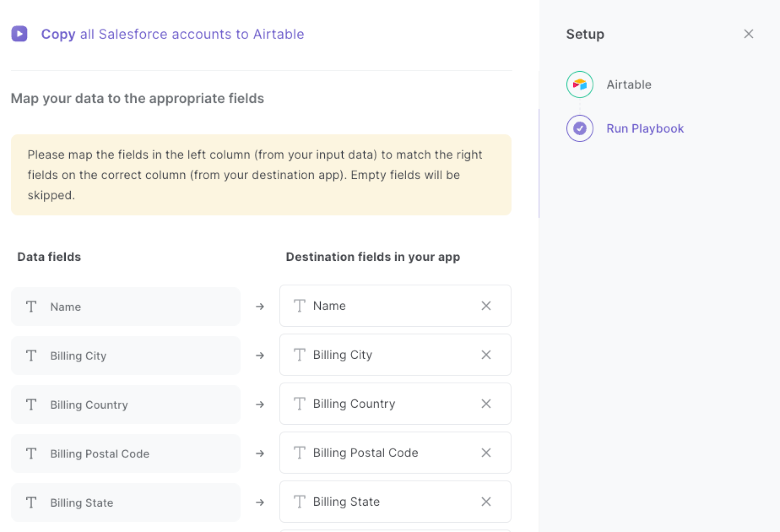The image size is (780, 532).
Task: Click the text type icon beside Billing City data field
Action: pos(31,355)
